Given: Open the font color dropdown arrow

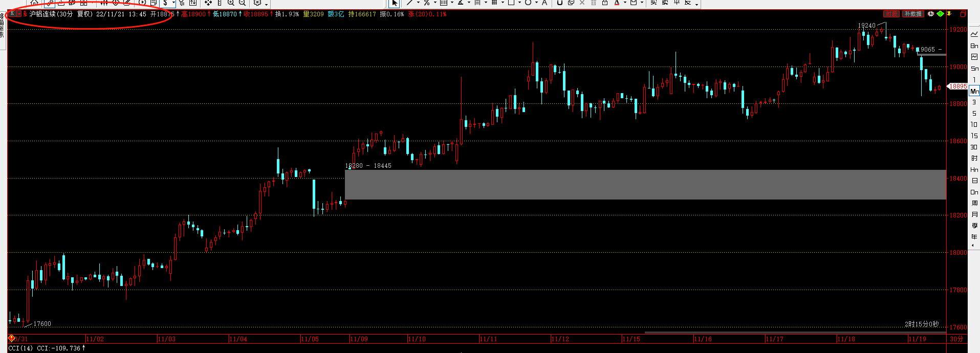Looking at the screenshot, I should click(625, 3).
